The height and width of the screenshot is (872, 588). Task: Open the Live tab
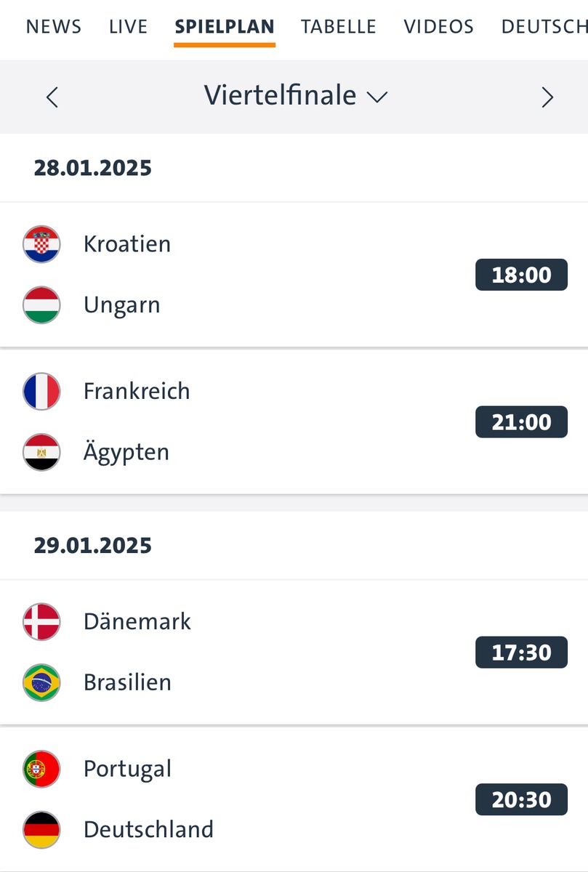point(128,28)
